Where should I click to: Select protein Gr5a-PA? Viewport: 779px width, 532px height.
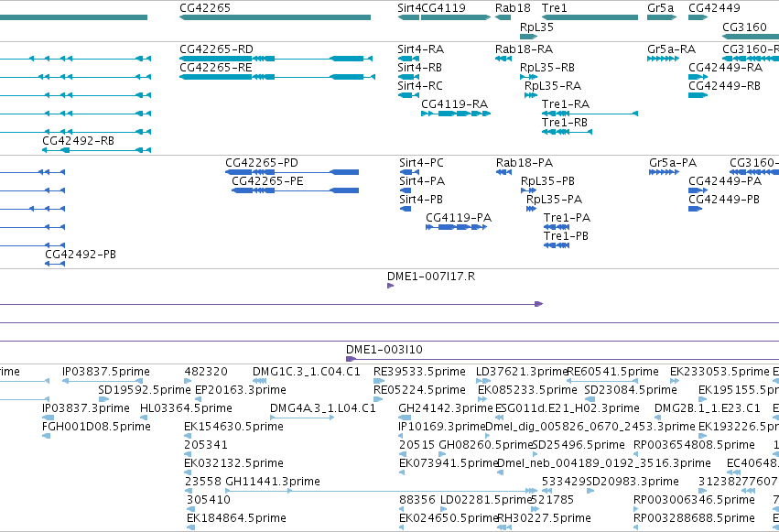pyautogui.click(x=665, y=172)
